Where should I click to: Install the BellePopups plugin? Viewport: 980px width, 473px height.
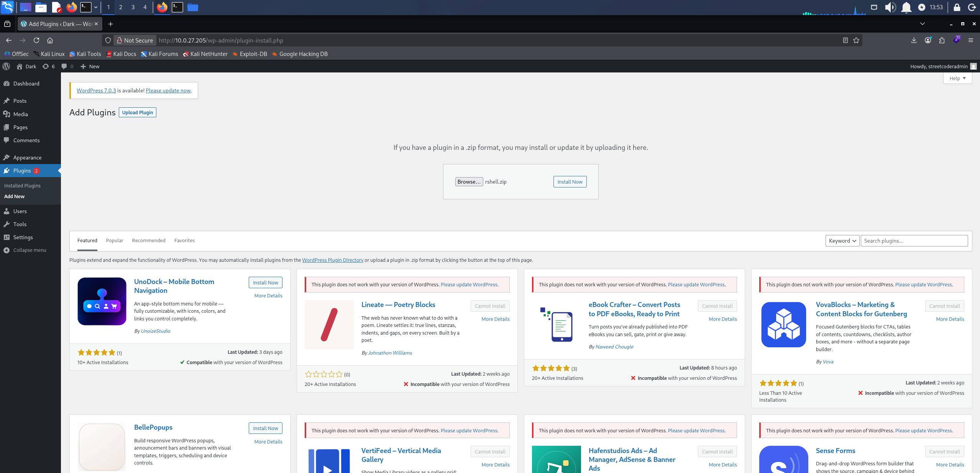266,428
